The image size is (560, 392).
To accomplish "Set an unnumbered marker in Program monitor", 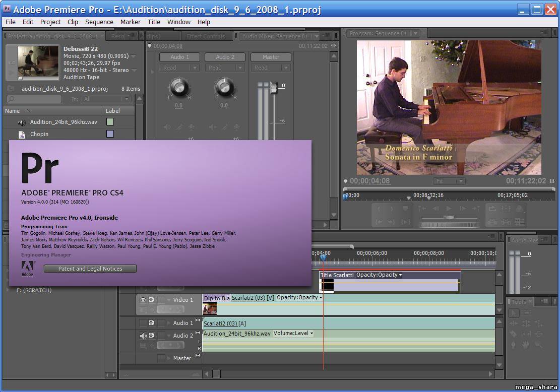I will [405, 209].
